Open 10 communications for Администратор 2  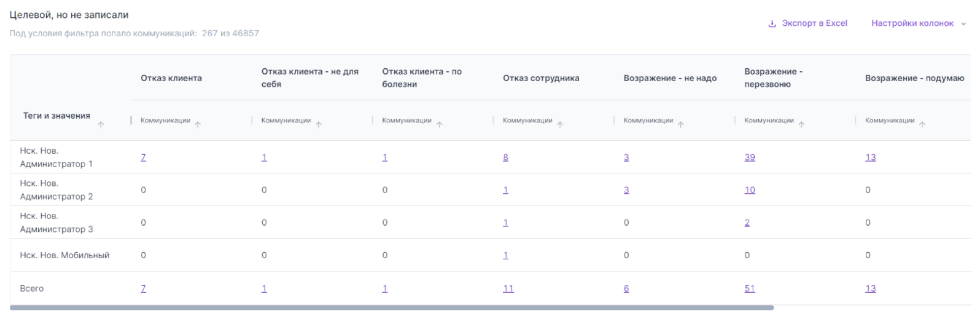pyautogui.click(x=750, y=190)
